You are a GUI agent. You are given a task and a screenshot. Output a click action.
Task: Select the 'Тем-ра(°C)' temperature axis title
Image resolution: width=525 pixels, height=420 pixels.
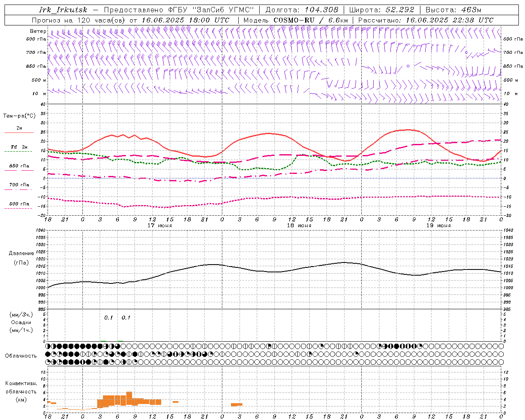coord(19,116)
